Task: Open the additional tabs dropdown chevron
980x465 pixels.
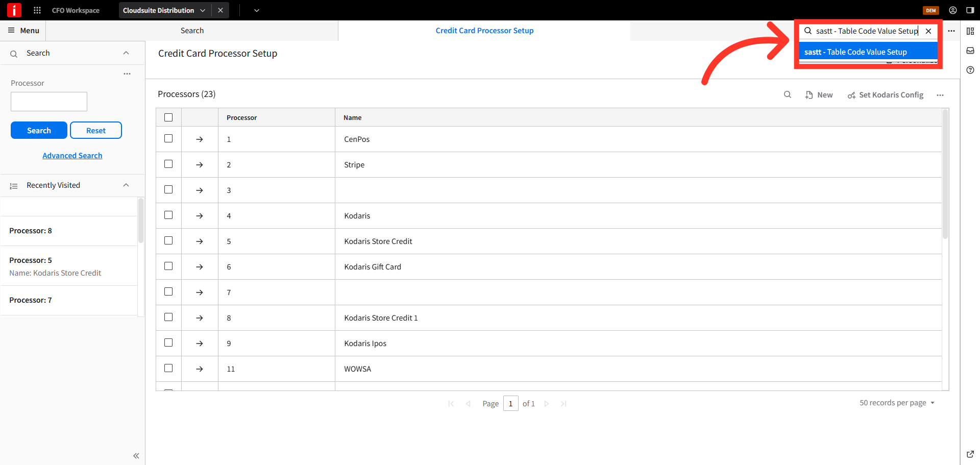Action: click(x=257, y=10)
